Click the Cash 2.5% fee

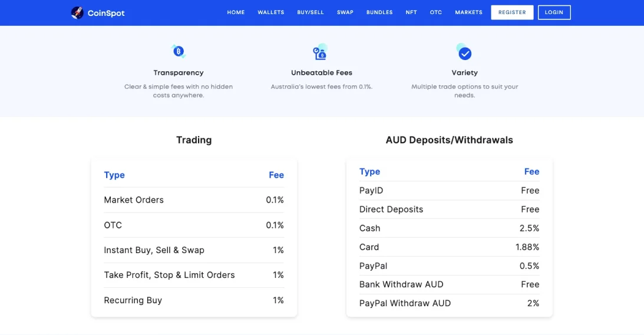point(530,228)
